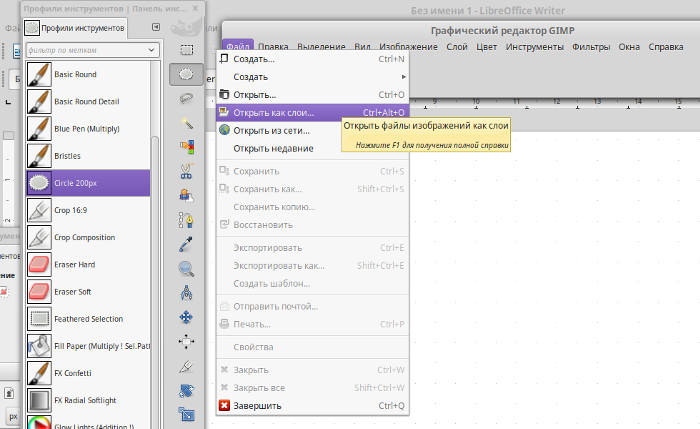
Task: Open the Выделение menu
Action: [321, 47]
